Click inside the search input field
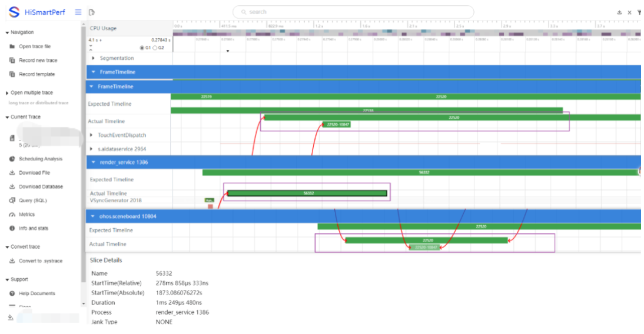Viewport: 644px width, 334px height. click(x=353, y=12)
